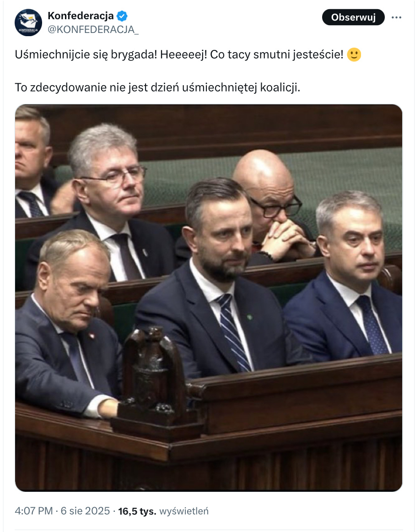Click the smiley emoji in the tweet

[354, 54]
